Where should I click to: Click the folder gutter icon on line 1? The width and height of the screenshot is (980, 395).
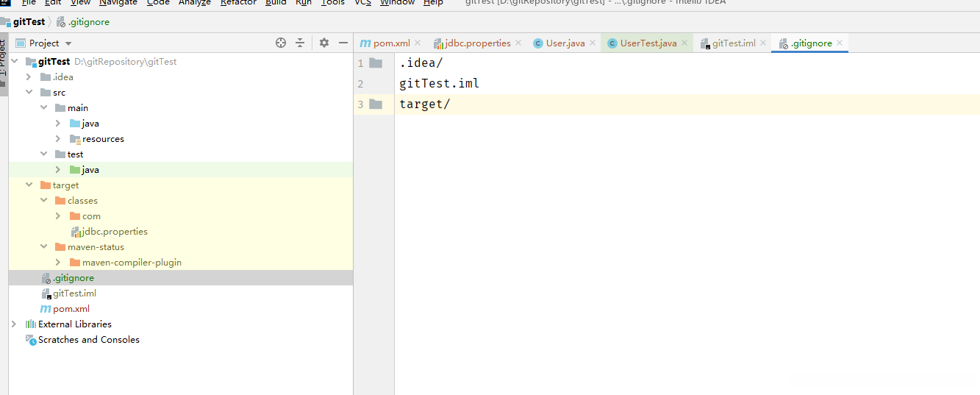[x=376, y=63]
